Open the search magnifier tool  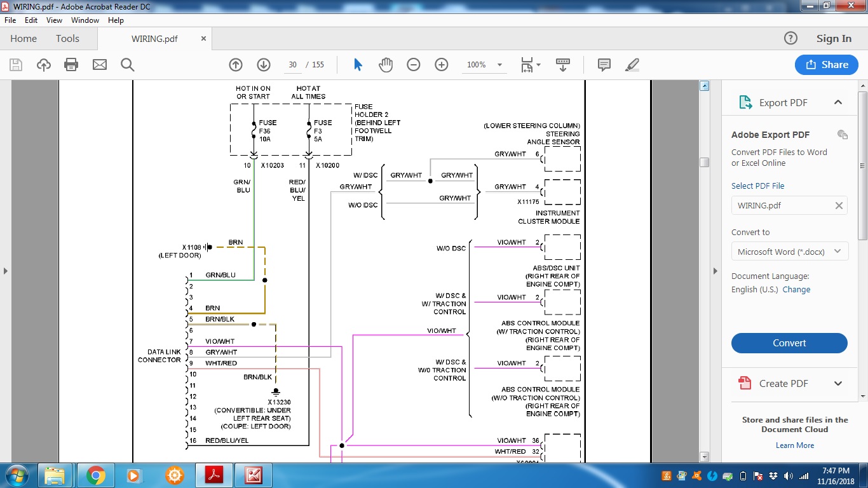[127, 65]
